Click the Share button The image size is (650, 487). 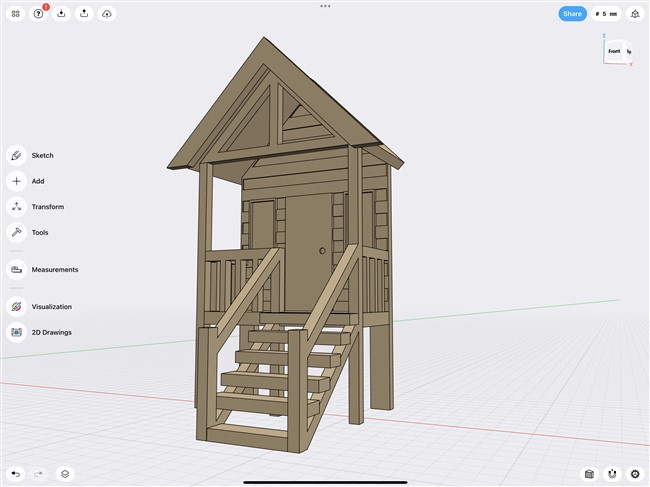pyautogui.click(x=572, y=14)
